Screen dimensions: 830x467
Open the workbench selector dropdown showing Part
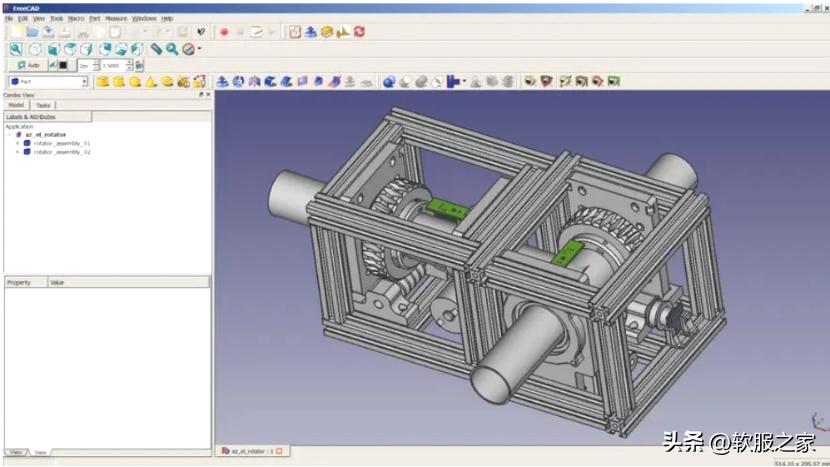(48, 82)
